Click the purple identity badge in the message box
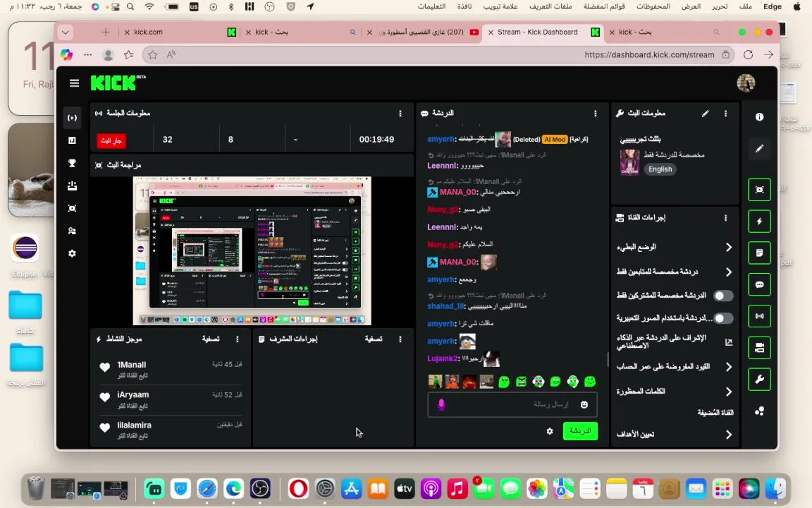The width and height of the screenshot is (812, 508). point(441,404)
